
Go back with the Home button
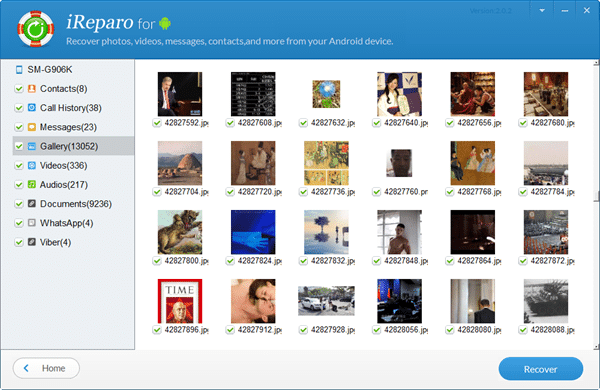pos(46,368)
